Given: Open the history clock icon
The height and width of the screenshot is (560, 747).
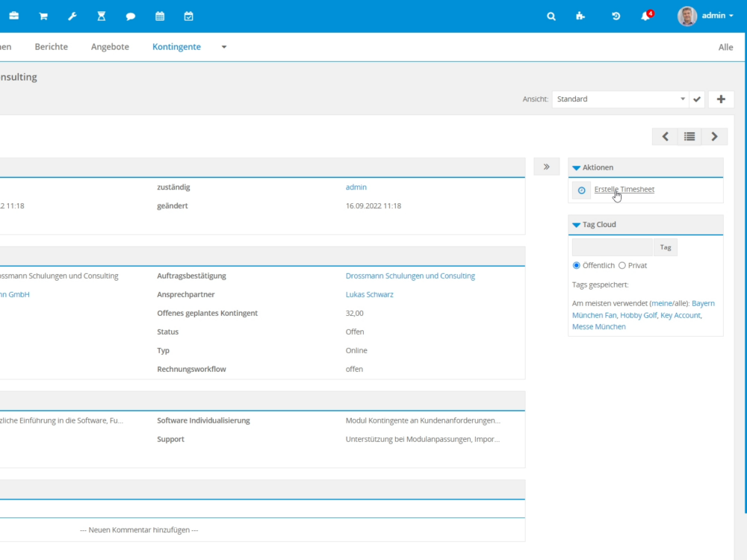Looking at the screenshot, I should (x=616, y=16).
